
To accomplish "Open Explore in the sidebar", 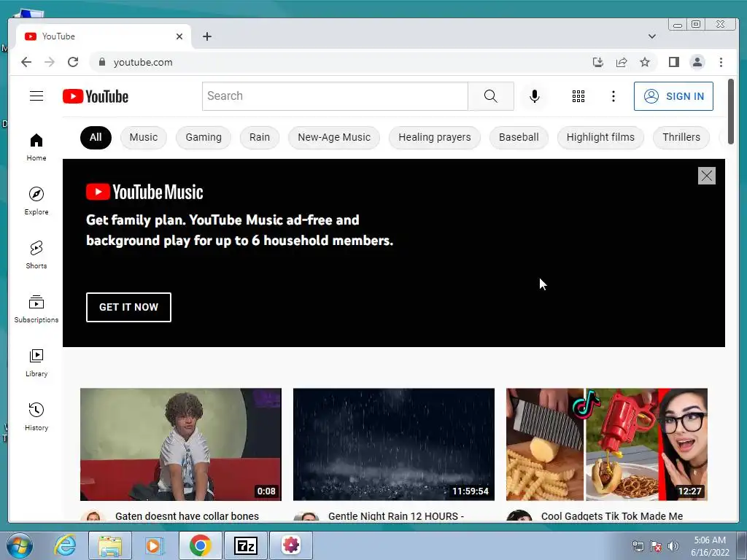I will click(x=36, y=201).
